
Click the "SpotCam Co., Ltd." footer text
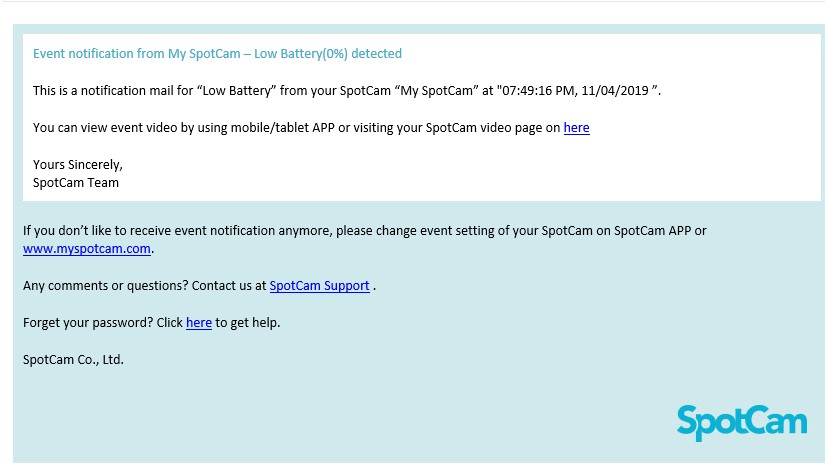[73, 359]
